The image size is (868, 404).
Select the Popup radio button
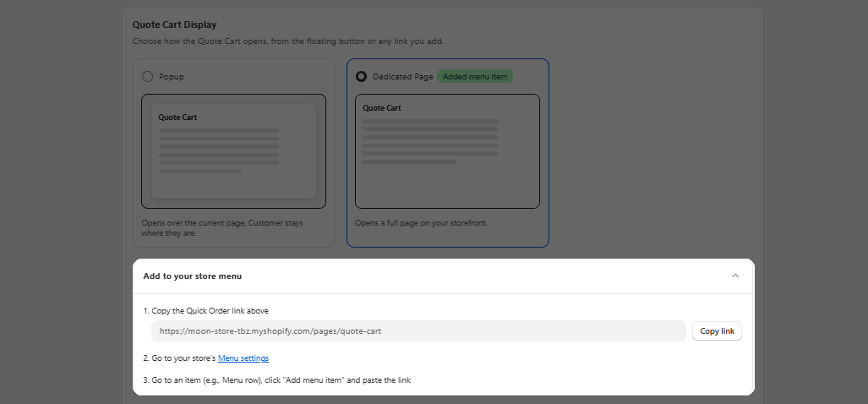tap(147, 76)
